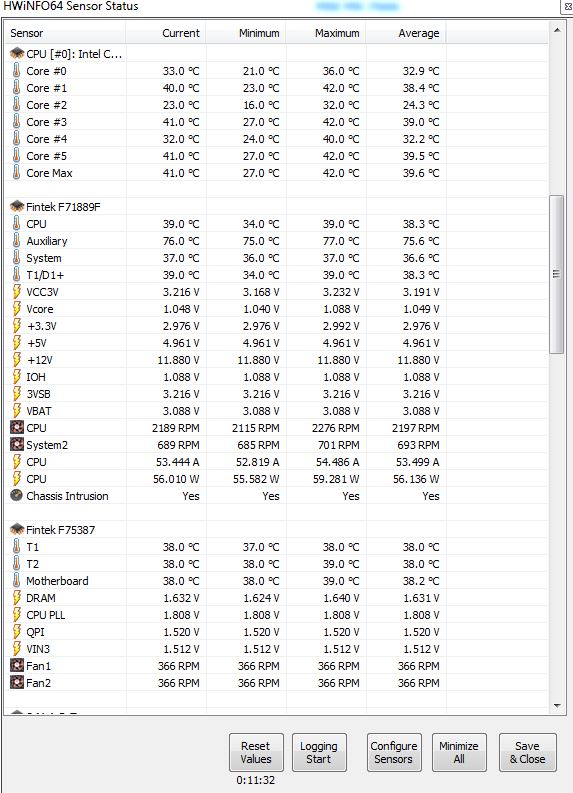Screen dimensions: 573x793
Task: Click the Chassis Intrusion label
Action: point(67,496)
